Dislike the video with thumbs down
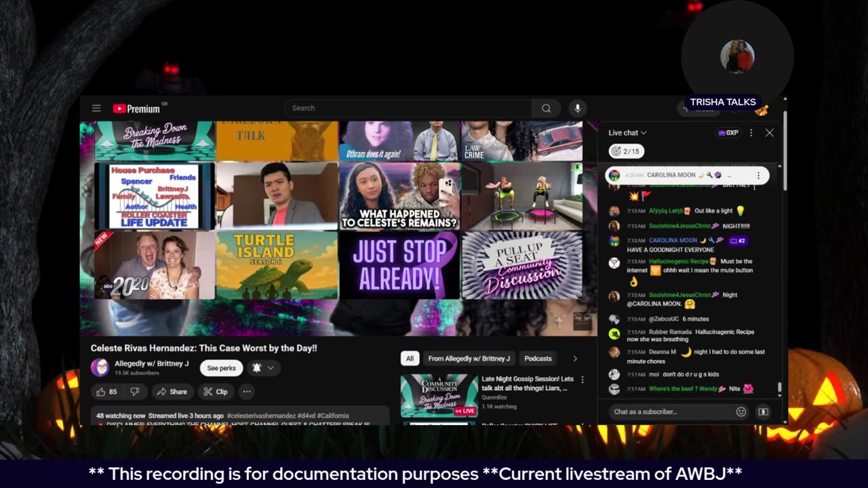Viewport: 868px width, 488px height. click(x=134, y=392)
